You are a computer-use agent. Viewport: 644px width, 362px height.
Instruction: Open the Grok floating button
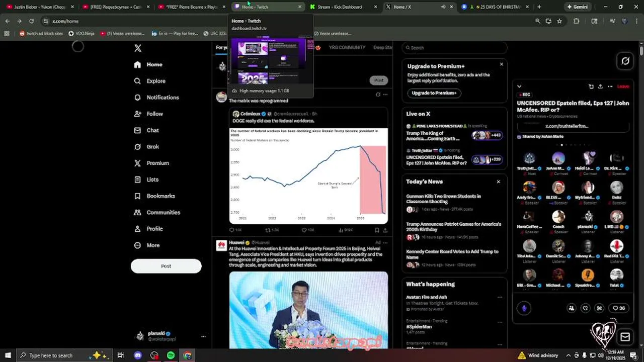coord(625,61)
